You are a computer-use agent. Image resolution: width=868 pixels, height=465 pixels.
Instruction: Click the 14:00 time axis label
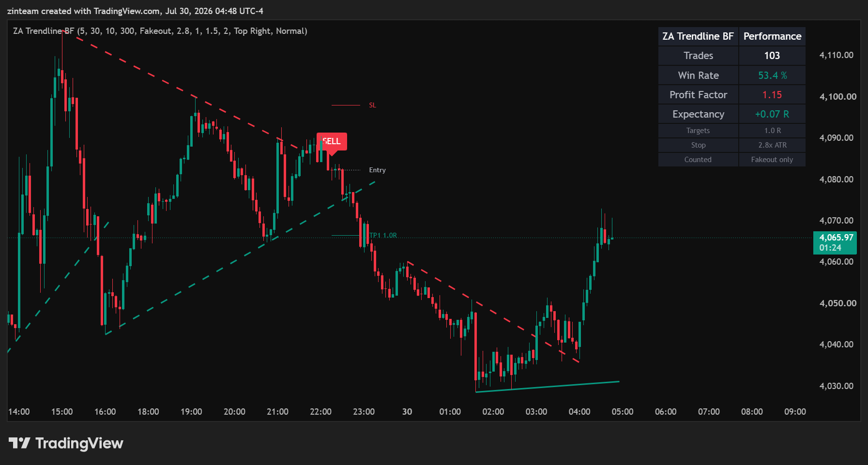(19, 412)
